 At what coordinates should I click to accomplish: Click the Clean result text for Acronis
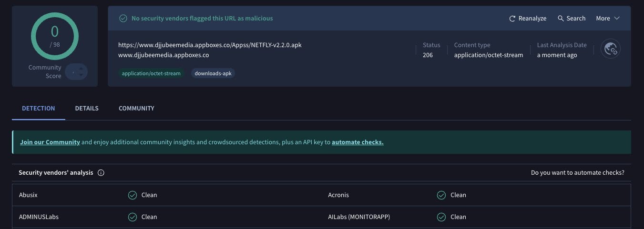pos(458,195)
